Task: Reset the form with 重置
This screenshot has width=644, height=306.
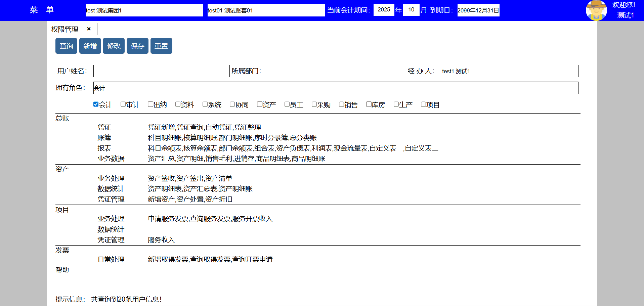Action: coord(161,46)
